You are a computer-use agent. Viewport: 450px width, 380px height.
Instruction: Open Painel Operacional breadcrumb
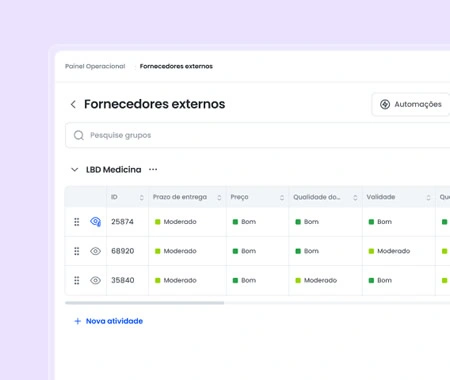click(95, 66)
